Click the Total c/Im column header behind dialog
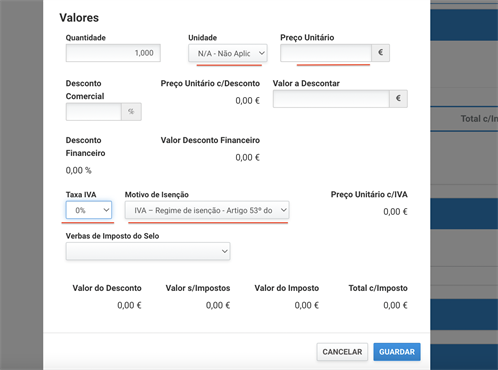This screenshot has height=370, width=498. 479,119
